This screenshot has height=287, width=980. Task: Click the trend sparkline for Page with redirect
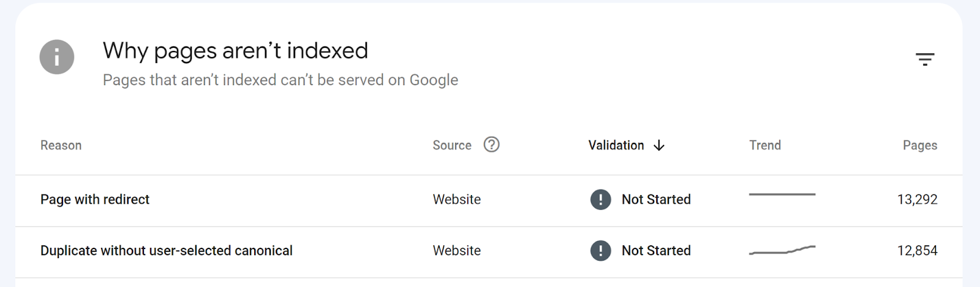[x=782, y=195]
